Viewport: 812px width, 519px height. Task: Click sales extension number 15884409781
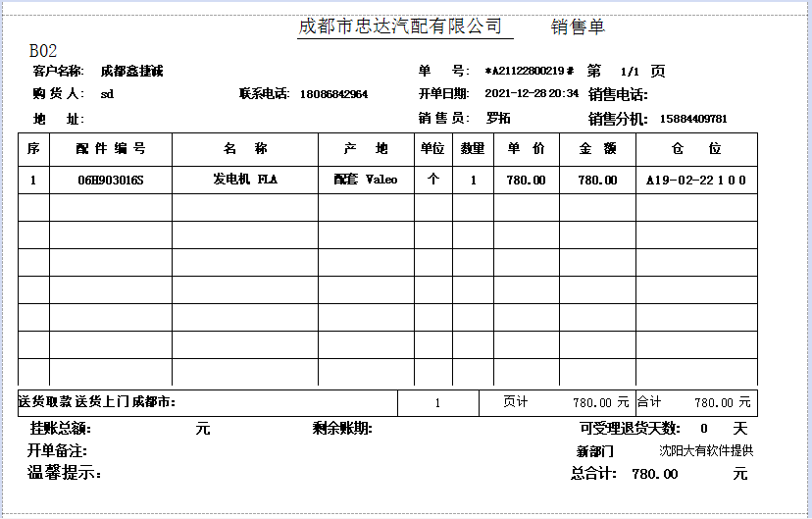693,119
